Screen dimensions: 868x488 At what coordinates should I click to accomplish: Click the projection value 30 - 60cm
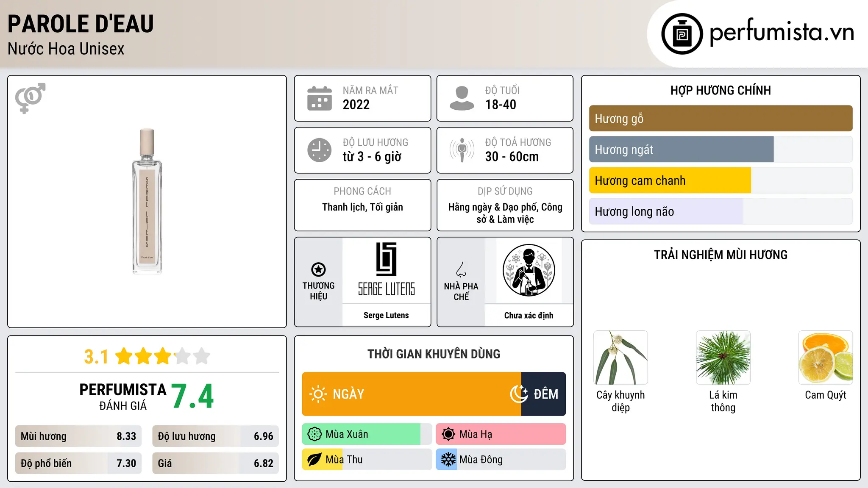coord(512,157)
